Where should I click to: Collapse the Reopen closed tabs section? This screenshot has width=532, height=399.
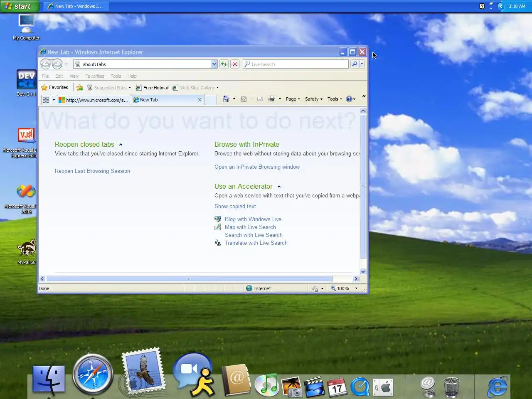pos(121,145)
